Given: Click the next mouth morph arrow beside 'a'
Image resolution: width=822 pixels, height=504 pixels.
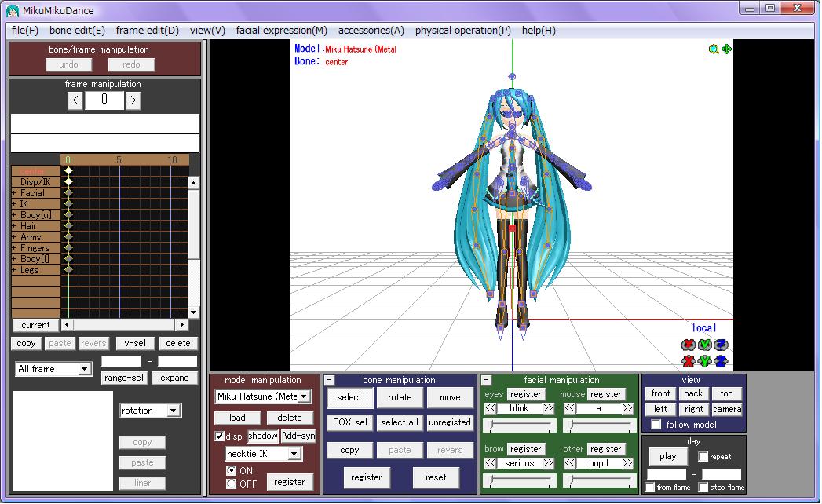Looking at the screenshot, I should pos(627,408).
